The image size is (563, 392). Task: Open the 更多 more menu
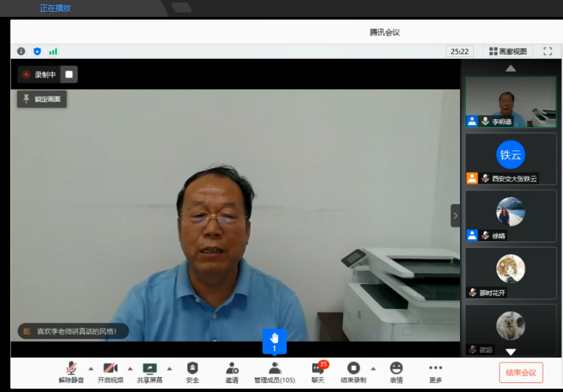435,373
